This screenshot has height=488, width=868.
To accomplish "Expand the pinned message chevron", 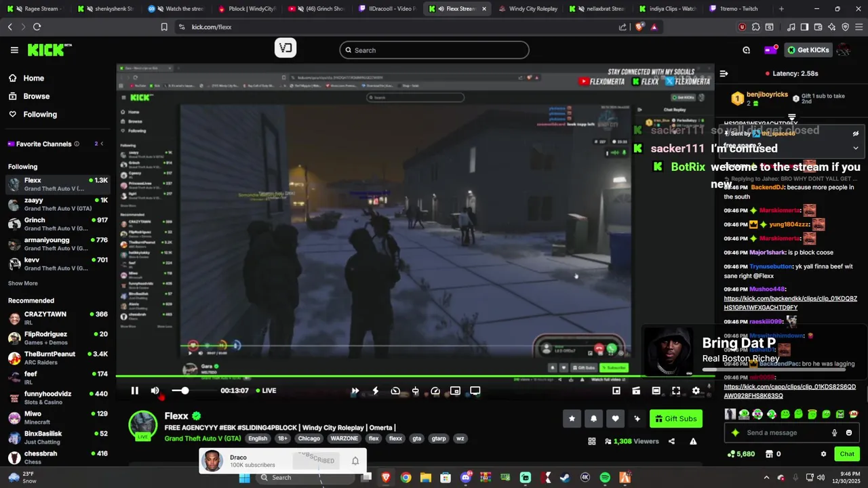I will click(x=855, y=148).
